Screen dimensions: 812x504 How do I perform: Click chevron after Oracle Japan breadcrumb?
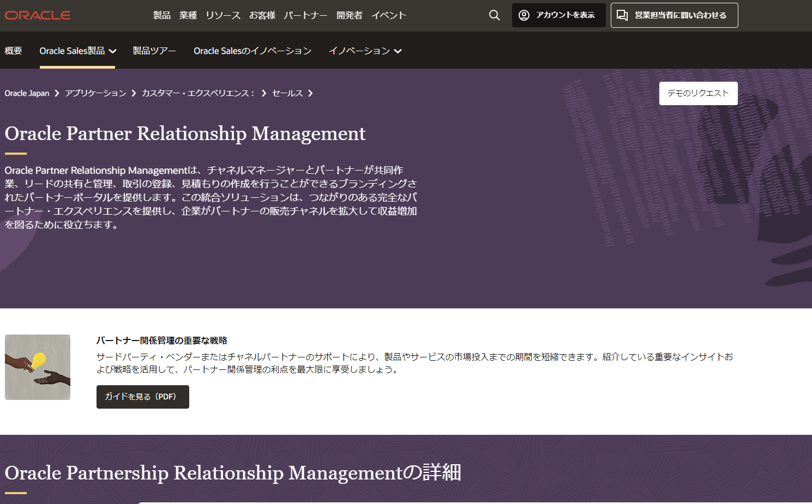point(57,93)
